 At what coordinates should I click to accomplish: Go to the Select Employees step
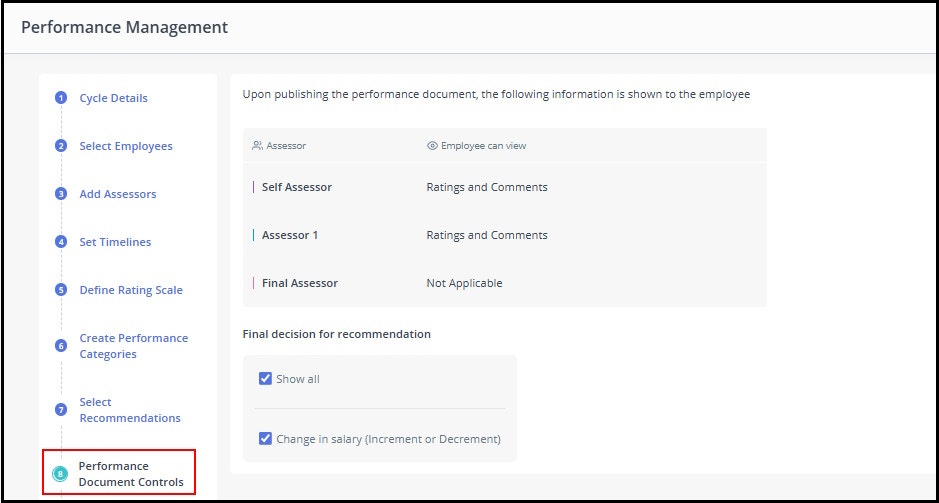click(126, 146)
